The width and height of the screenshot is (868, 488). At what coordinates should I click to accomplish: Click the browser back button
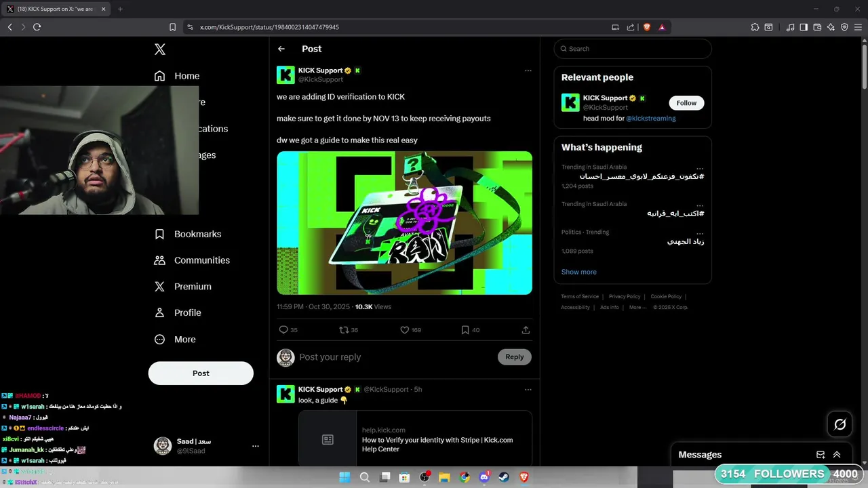9,27
